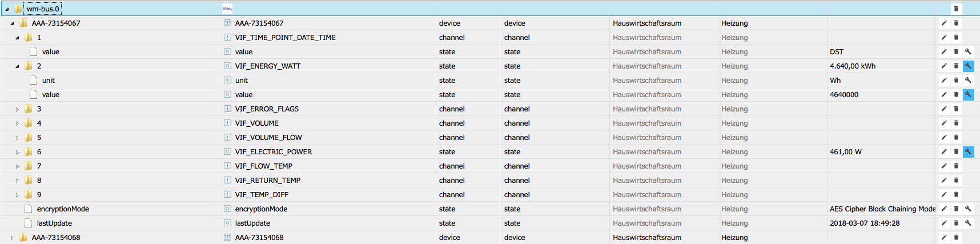Delete the VIF_ERROR_FLAGS channel
Viewport: 980px width, 244px height.
[956, 109]
